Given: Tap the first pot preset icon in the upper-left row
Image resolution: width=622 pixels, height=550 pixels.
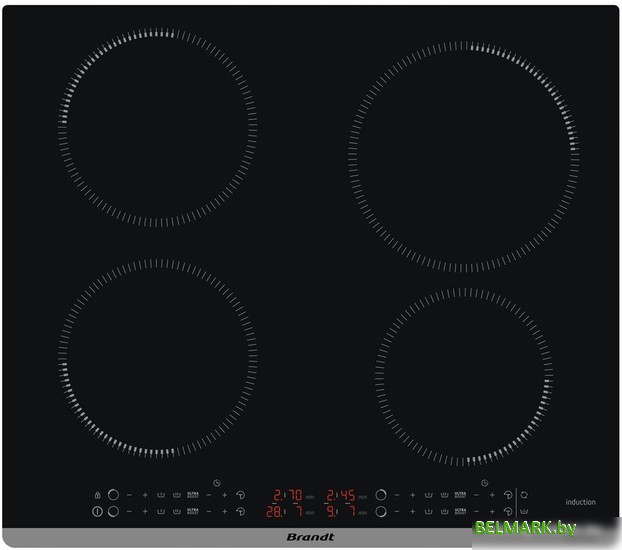Looking at the screenshot, I should pyautogui.click(x=161, y=495).
